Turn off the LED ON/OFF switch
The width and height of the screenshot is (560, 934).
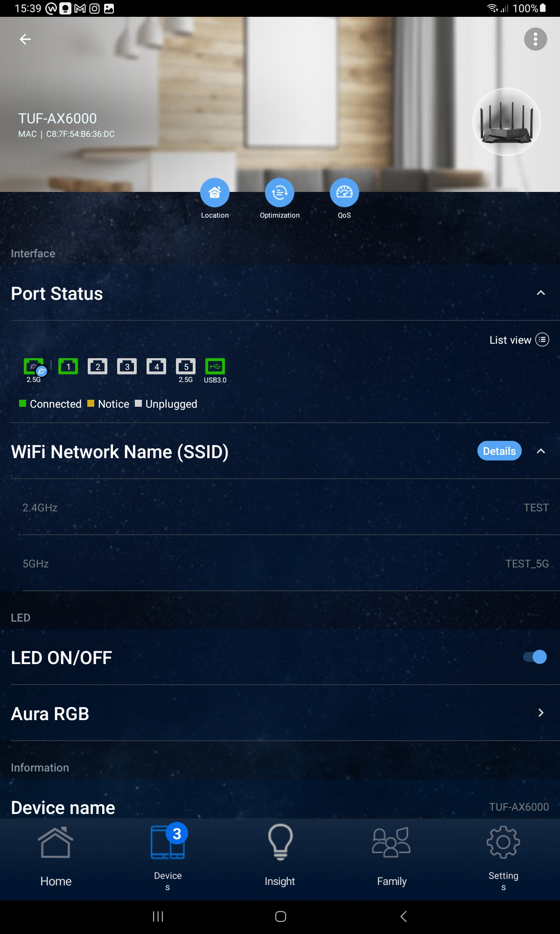coord(535,657)
